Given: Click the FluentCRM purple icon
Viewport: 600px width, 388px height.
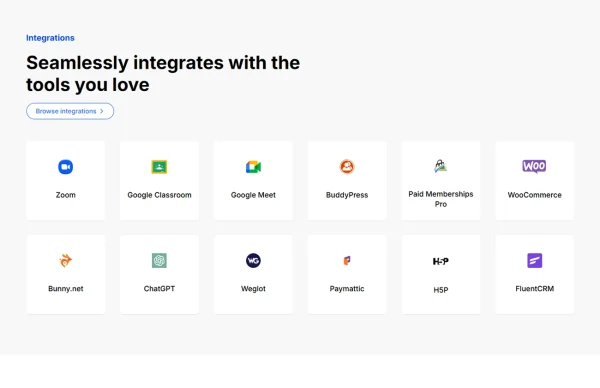Looking at the screenshot, I should pos(535,261).
